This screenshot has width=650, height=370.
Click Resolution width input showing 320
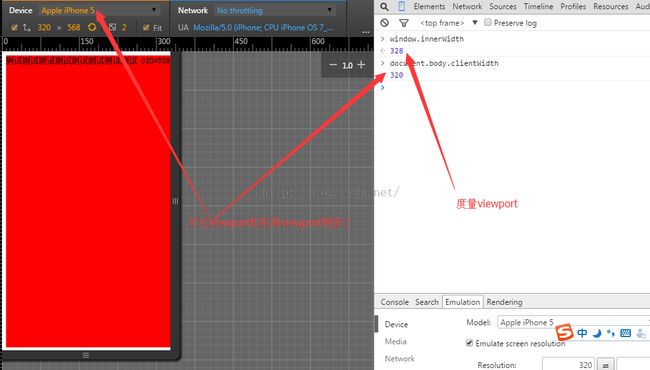568,365
